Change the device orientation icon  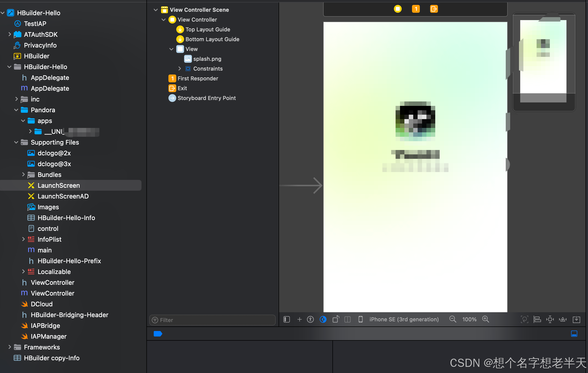(x=336, y=319)
